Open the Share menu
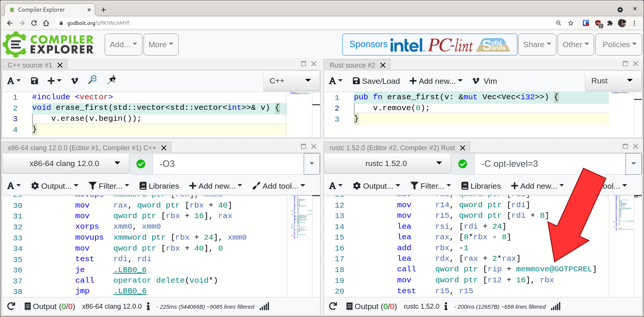This screenshot has height=317, width=644. [x=537, y=45]
